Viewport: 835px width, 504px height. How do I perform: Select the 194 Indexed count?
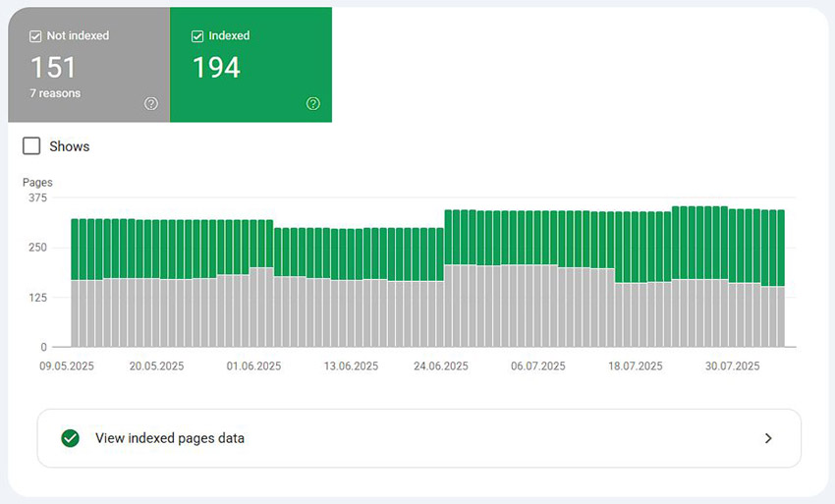click(216, 68)
